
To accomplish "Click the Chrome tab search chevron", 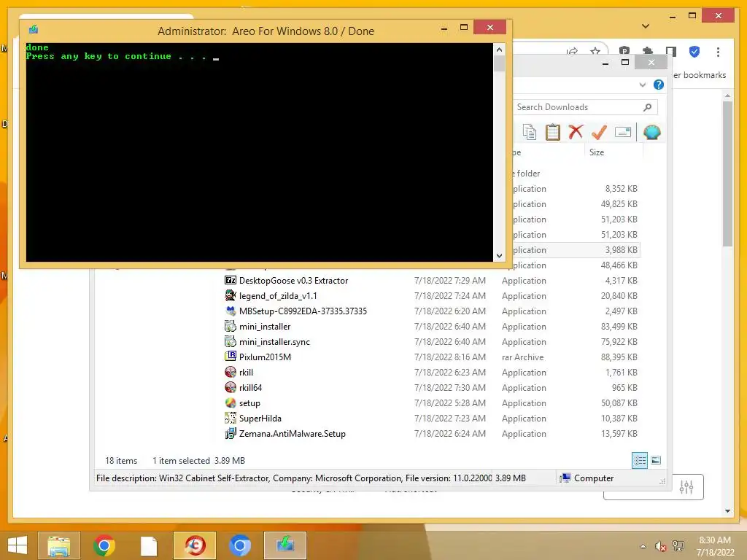I will [646, 26].
